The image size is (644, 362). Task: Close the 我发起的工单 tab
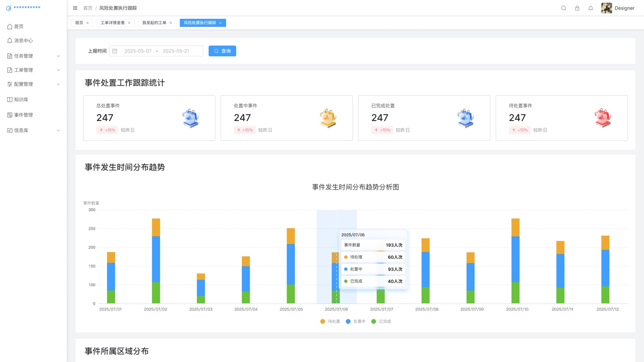pos(171,23)
